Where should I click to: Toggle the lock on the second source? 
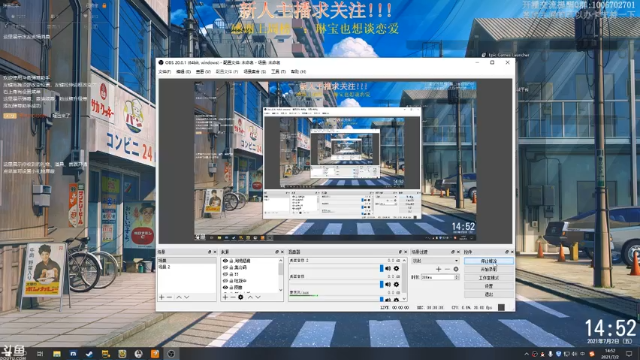(231, 267)
